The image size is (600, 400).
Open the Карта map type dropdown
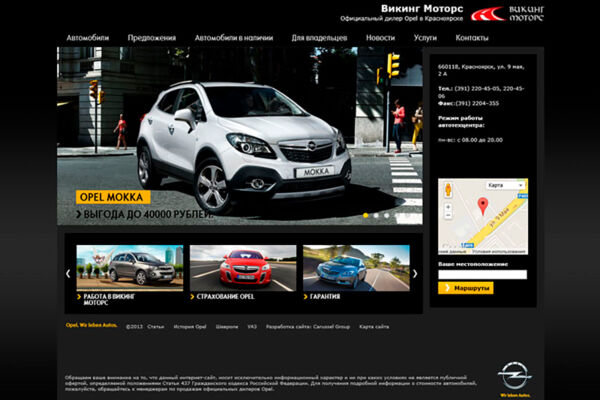(x=505, y=185)
